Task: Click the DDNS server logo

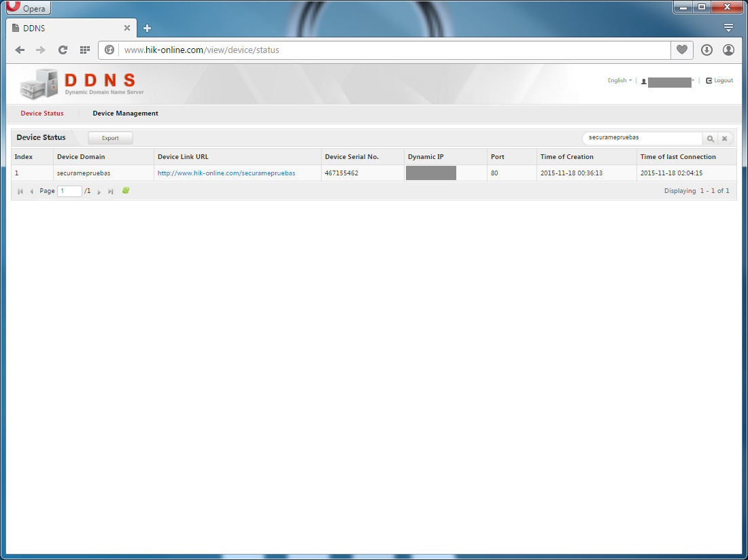Action: click(82, 84)
